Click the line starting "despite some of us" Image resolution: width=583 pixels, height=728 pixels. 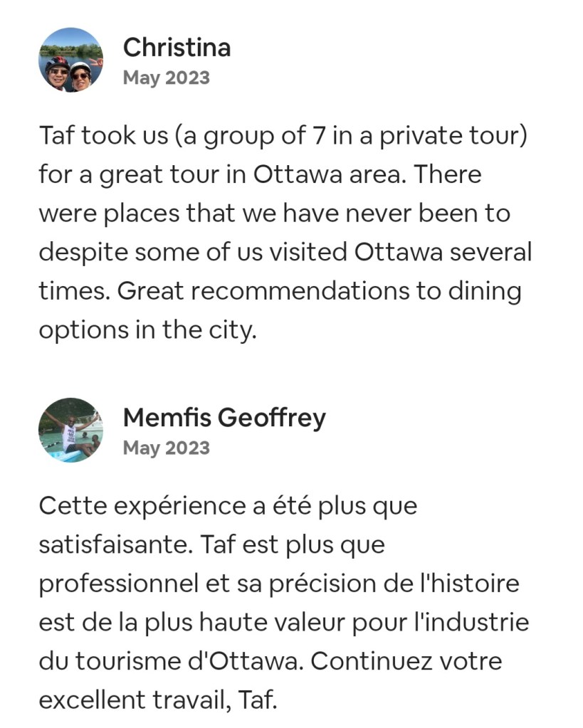coord(285,253)
